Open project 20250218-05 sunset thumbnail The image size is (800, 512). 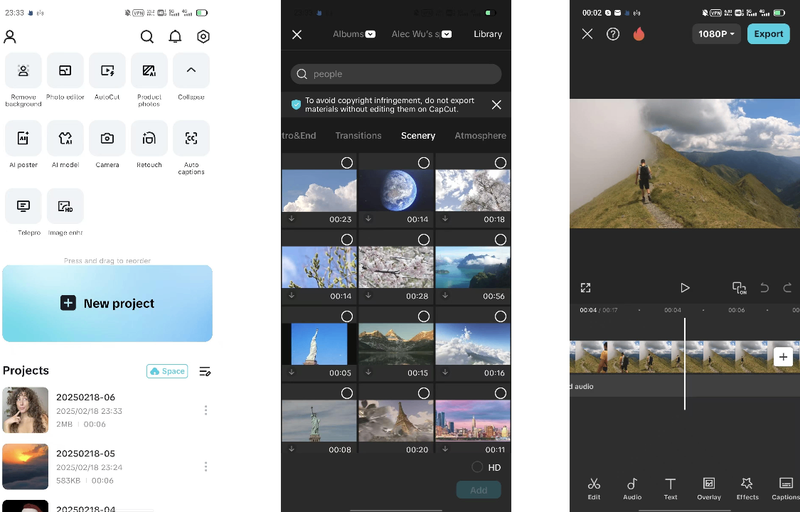[x=26, y=467]
